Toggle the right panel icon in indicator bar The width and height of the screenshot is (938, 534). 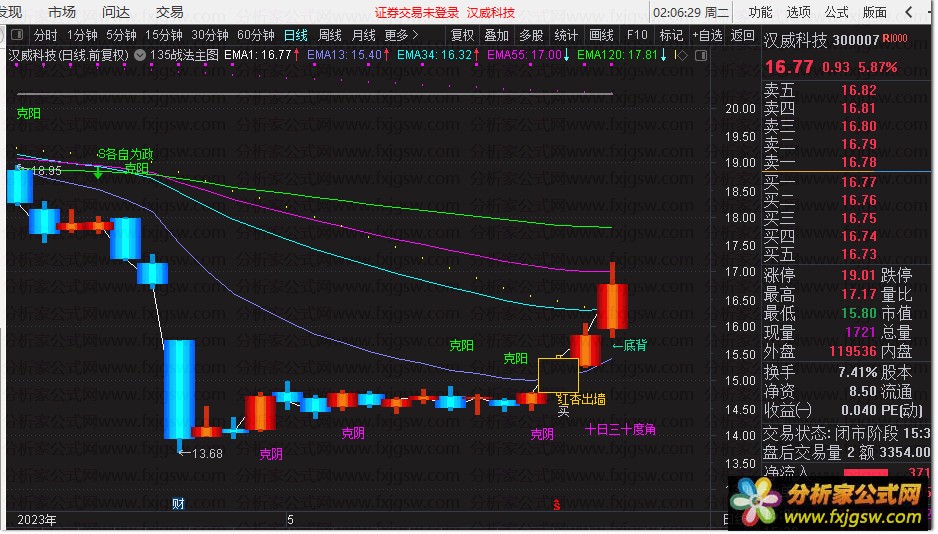[x=701, y=56]
